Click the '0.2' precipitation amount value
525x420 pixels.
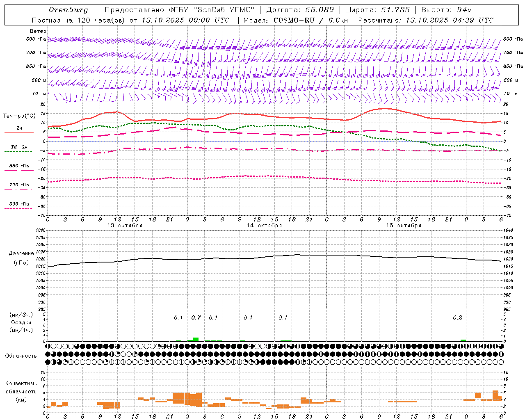[457, 317]
